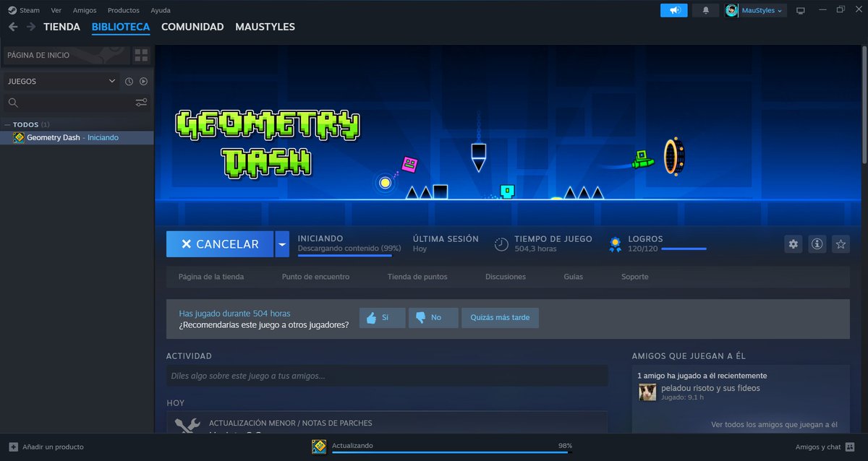Open the MauStyles account dropdown
Screen dimensions: 868x461
point(754,10)
